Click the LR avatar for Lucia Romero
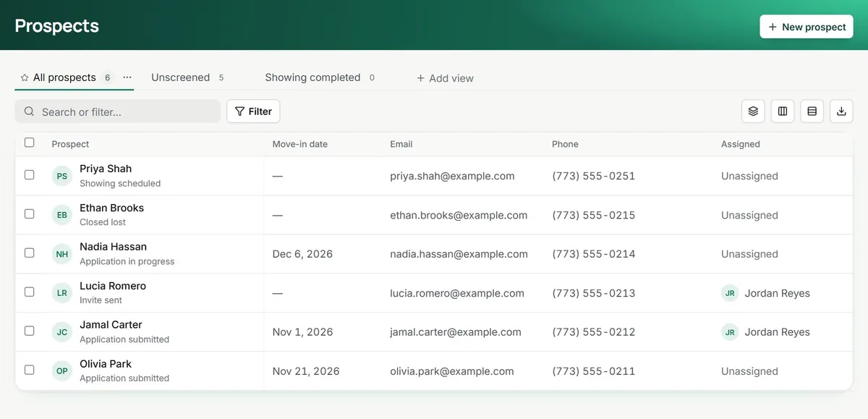 pos(62,293)
